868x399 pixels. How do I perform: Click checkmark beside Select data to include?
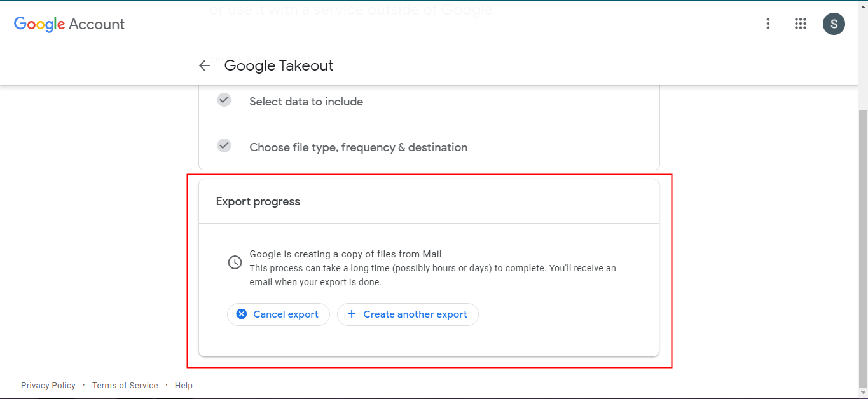[224, 100]
